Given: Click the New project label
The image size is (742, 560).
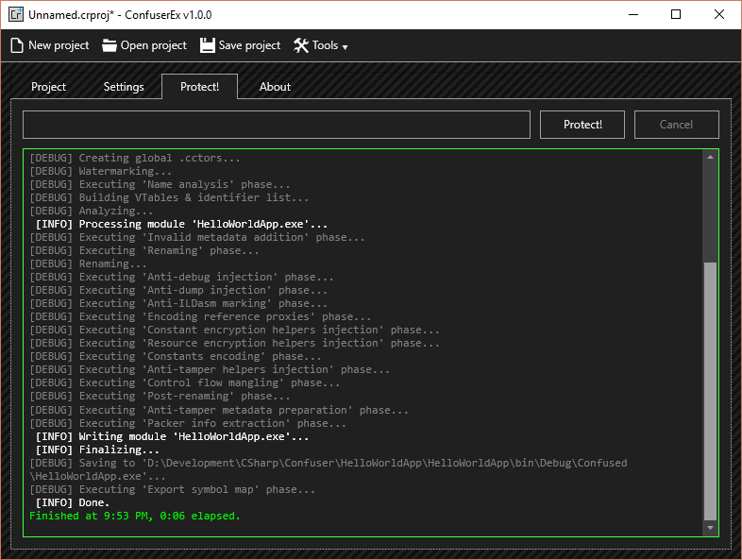Looking at the screenshot, I should [x=59, y=45].
